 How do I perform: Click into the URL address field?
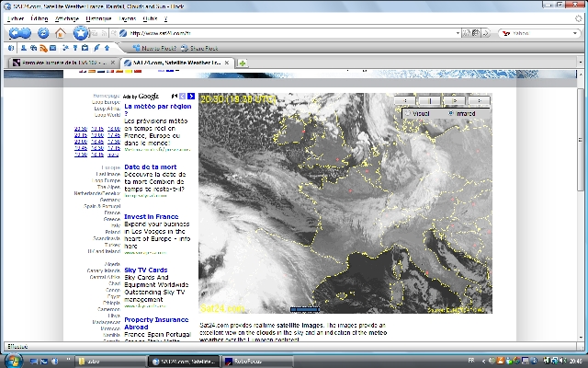288,33
